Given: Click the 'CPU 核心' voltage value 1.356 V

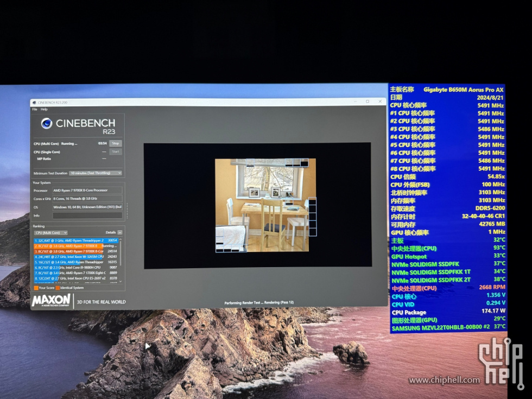Looking at the screenshot, I should pos(496,295).
